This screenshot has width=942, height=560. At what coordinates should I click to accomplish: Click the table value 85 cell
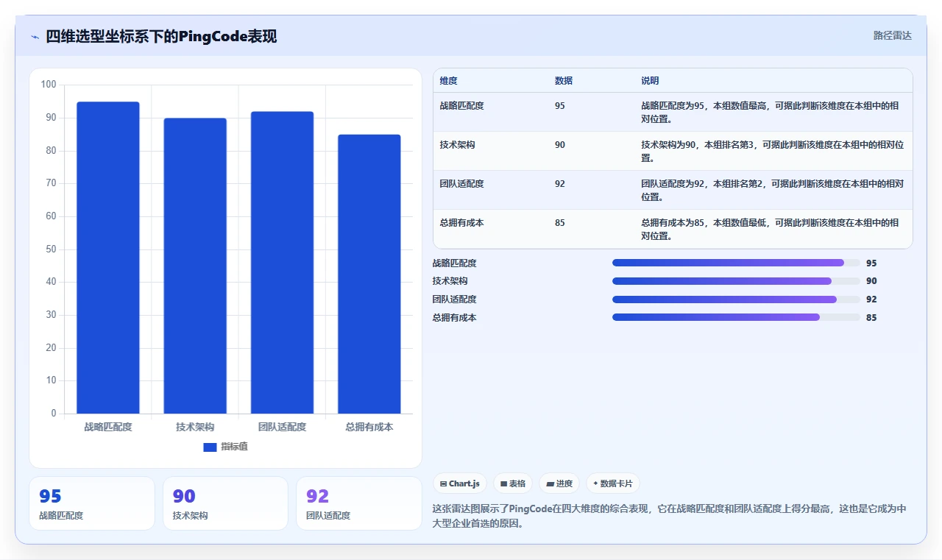point(560,223)
